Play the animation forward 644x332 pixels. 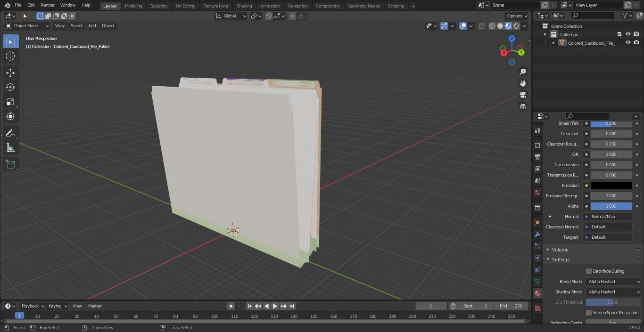click(x=275, y=306)
